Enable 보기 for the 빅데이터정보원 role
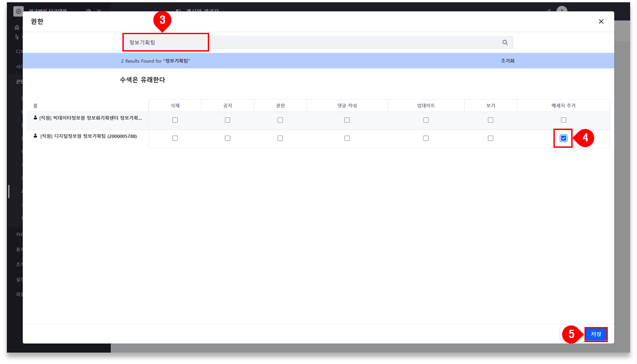 pyautogui.click(x=490, y=120)
